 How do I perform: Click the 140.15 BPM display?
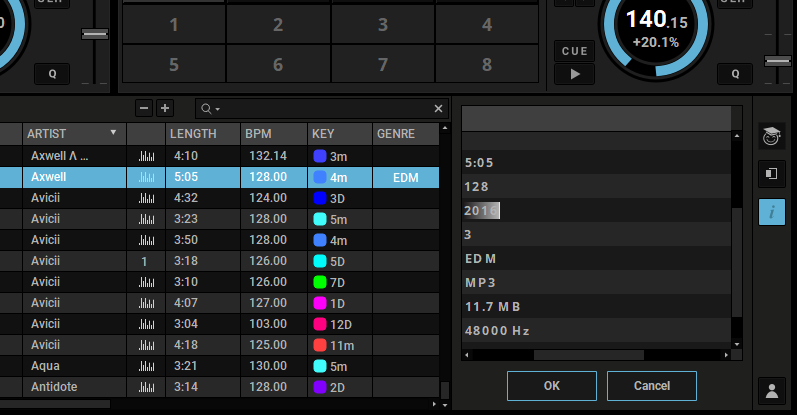[656, 20]
